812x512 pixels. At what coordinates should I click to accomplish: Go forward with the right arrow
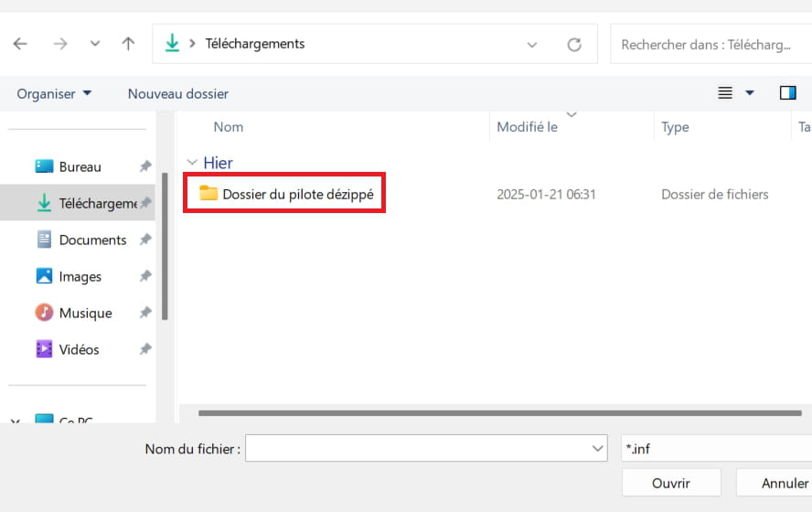click(x=60, y=44)
